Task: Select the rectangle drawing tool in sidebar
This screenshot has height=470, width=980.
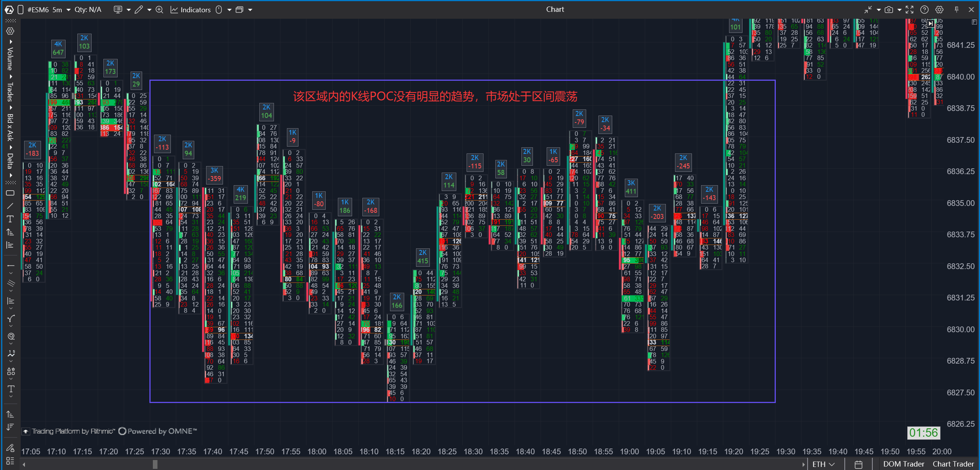Action: coord(10,193)
